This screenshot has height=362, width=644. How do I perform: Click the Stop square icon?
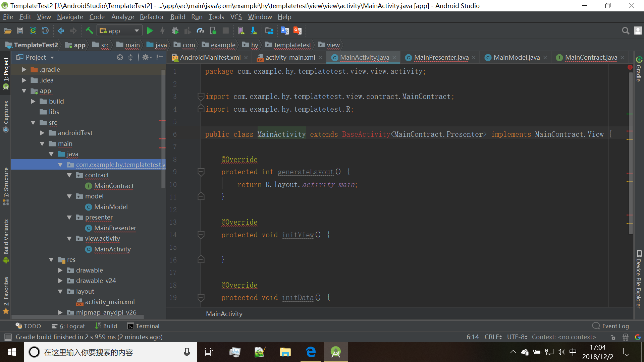[226, 31]
